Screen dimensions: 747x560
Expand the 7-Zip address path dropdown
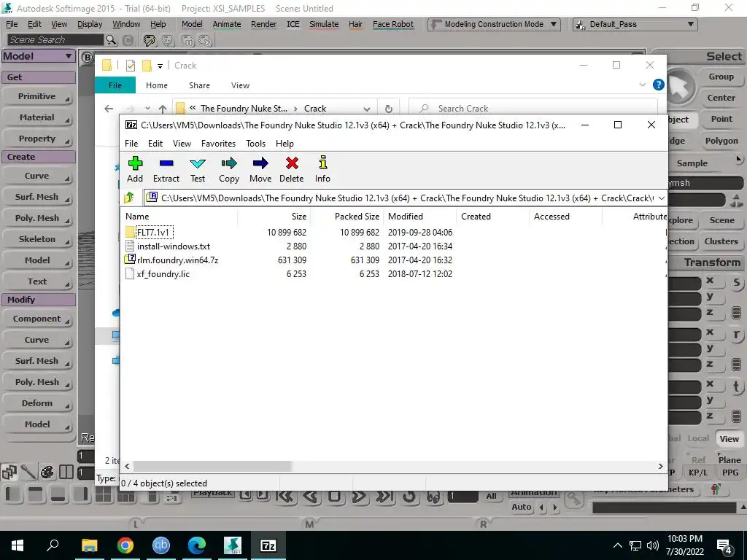tap(661, 198)
